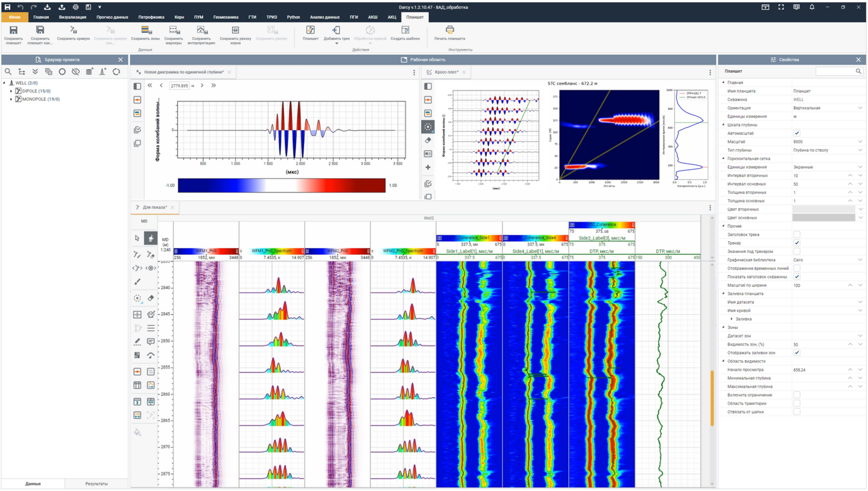This screenshot has height=491, width=868.
Task: Open the Петрофизика menu tab
Action: coord(151,17)
